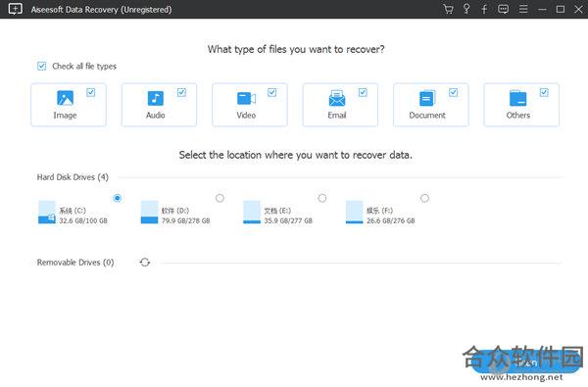Image resolution: width=588 pixels, height=387 pixels.
Task: Start scan with the blue Scan button
Action: click(x=525, y=363)
